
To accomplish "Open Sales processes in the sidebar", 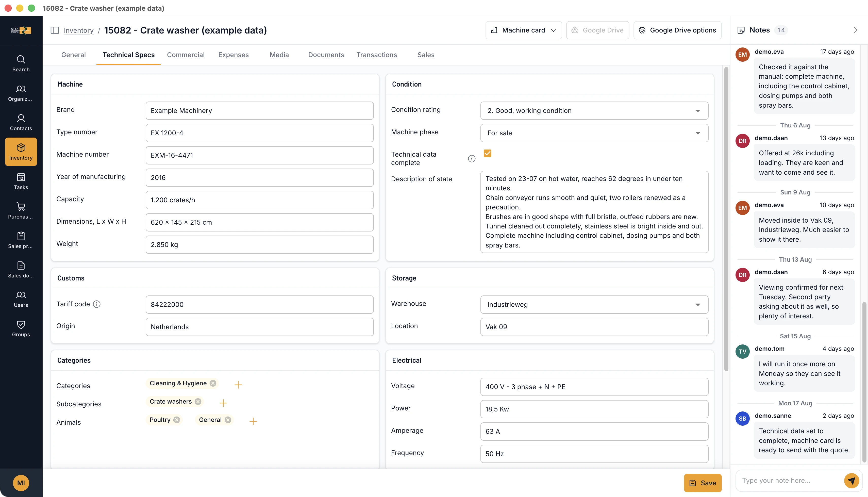I will (21, 240).
